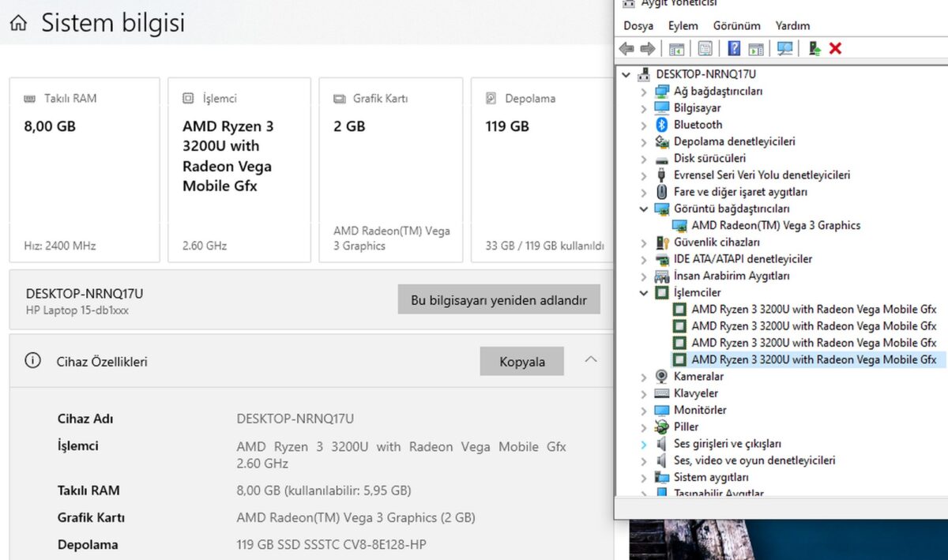The image size is (948, 560).
Task: Click the info icon beside Cihaz Özellikleri
Action: (32, 361)
